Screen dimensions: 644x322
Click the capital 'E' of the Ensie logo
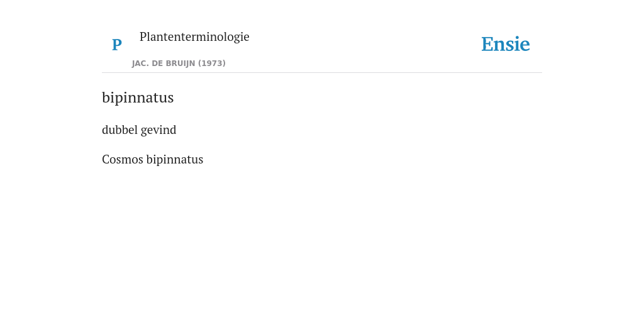(x=487, y=45)
